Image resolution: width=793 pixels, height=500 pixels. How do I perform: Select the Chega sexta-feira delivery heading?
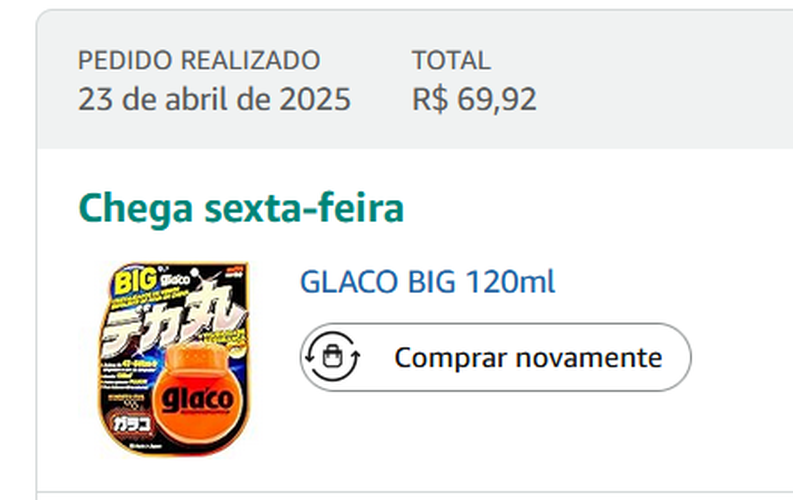[241, 208]
